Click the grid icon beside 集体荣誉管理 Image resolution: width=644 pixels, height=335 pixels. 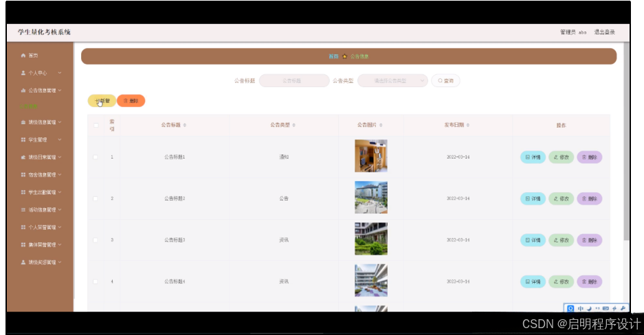coord(23,245)
